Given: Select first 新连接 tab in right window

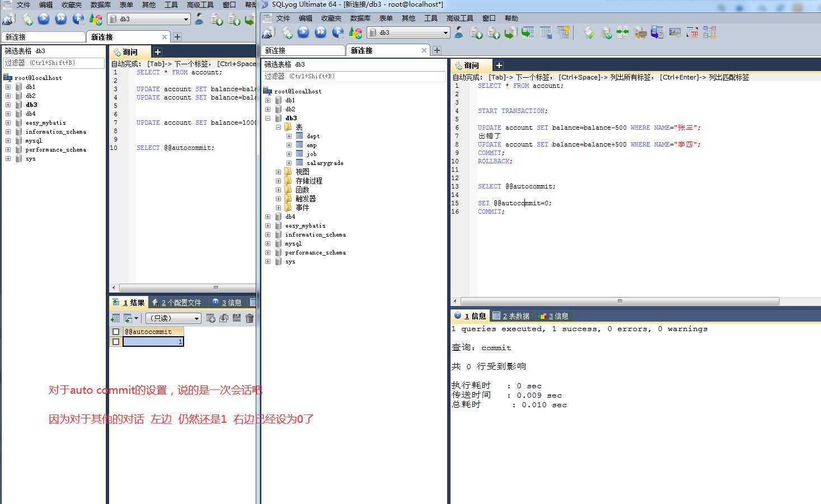Looking at the screenshot, I should (303, 50).
